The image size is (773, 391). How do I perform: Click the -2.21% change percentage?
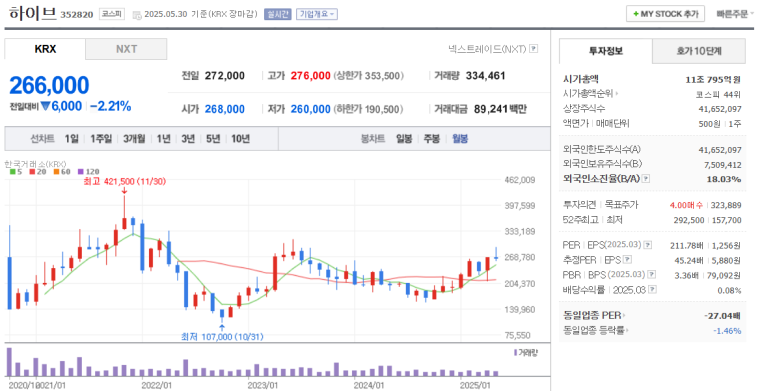(110, 106)
